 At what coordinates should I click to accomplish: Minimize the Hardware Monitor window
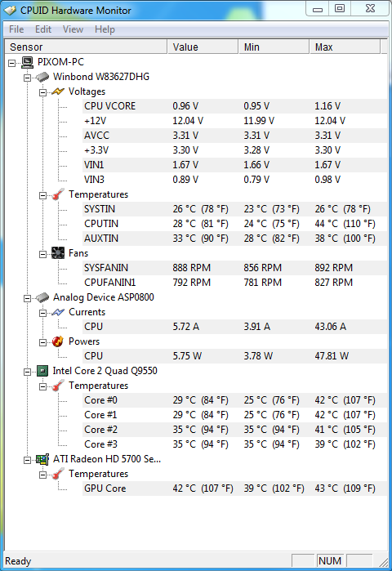[x=318, y=9]
